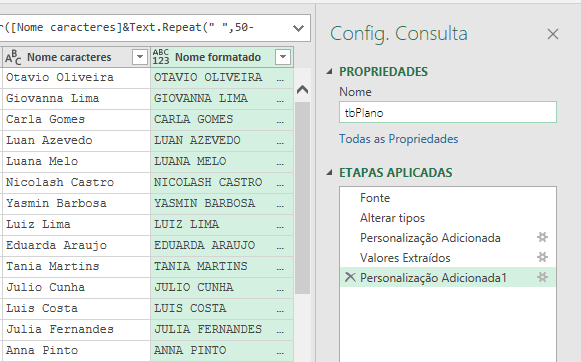Click the ABC text type icon of Nome caracteres
The image size is (581, 362).
pos(13,57)
